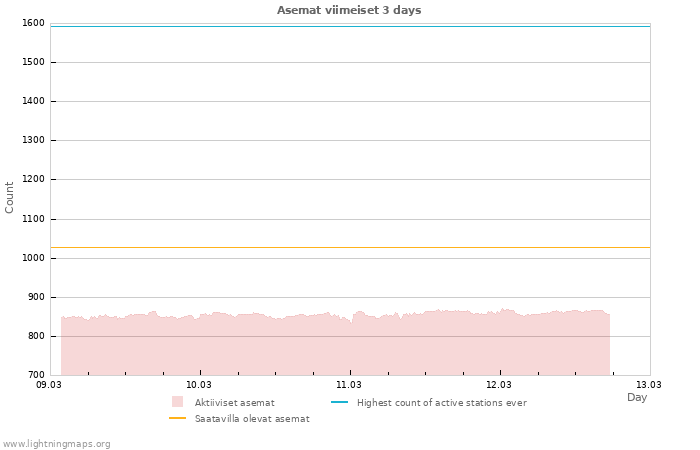Click the Saatavilla olevat asemat legend label

[x=252, y=419]
